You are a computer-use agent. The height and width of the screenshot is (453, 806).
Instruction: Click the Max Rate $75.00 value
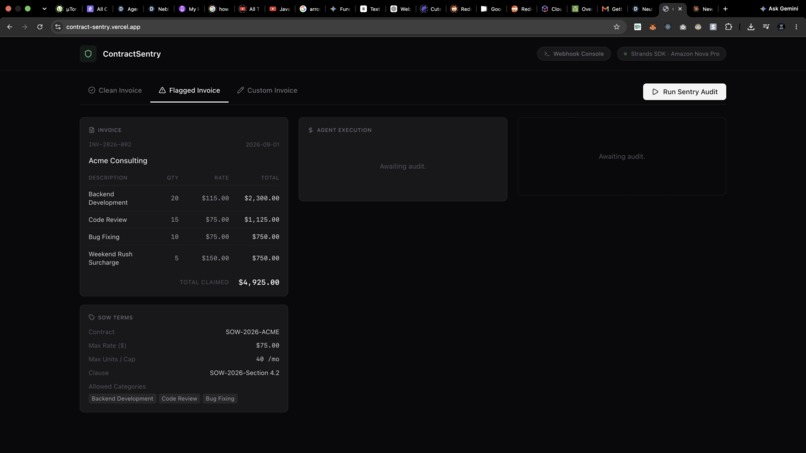(x=267, y=346)
